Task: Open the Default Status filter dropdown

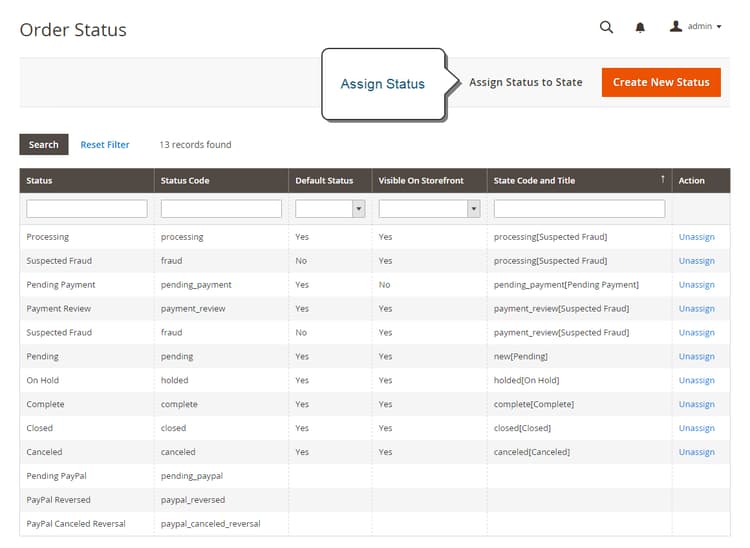Action: click(x=330, y=209)
